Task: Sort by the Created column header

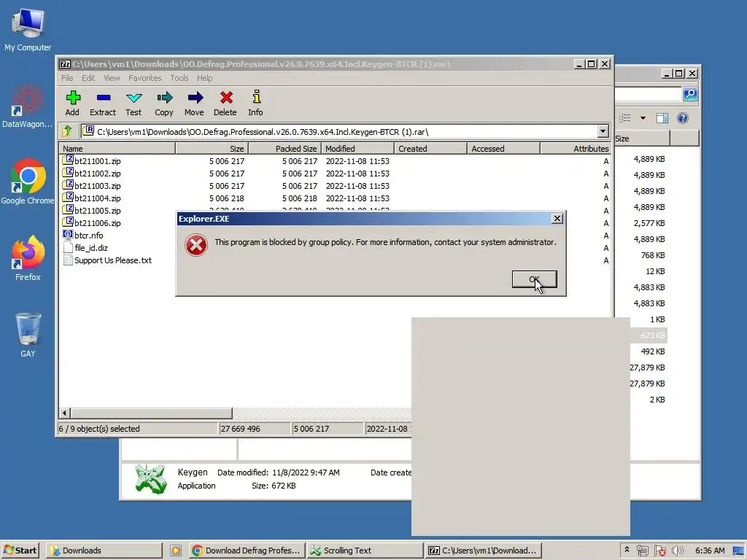Action: [430, 149]
